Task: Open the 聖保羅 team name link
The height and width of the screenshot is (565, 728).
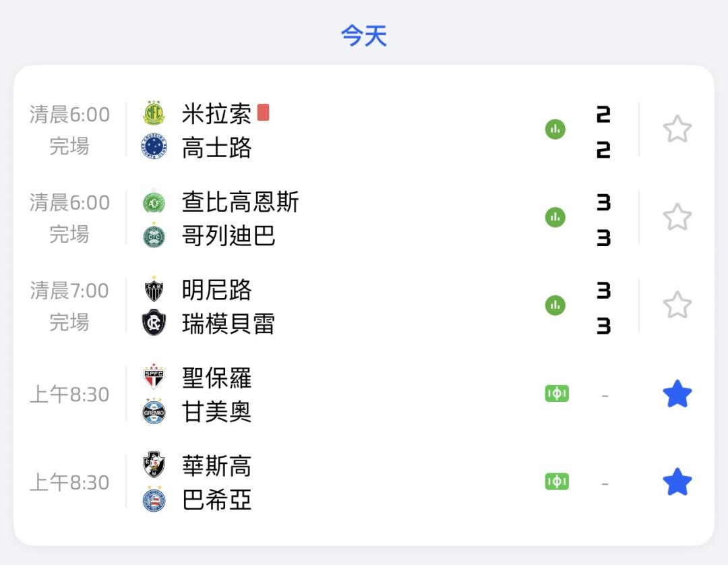Action: (x=216, y=378)
